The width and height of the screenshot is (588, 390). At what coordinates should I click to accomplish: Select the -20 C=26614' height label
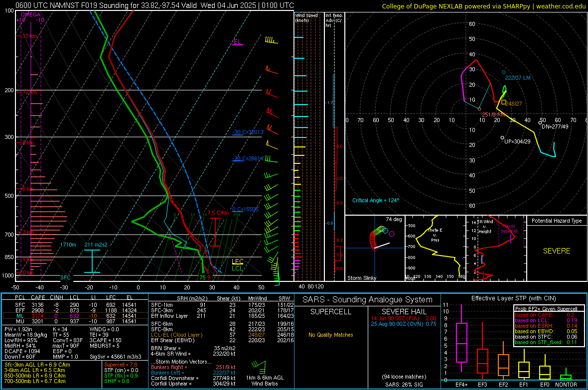pos(248,158)
